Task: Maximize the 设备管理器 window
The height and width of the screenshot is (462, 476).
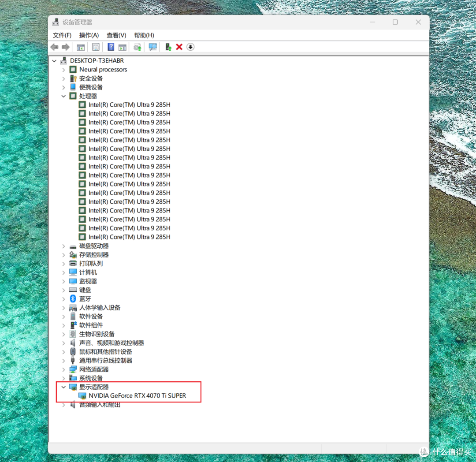Action: coord(395,22)
